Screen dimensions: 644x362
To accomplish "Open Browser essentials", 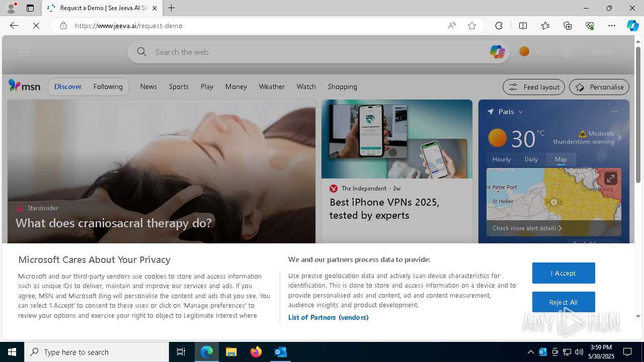I will (x=590, y=26).
